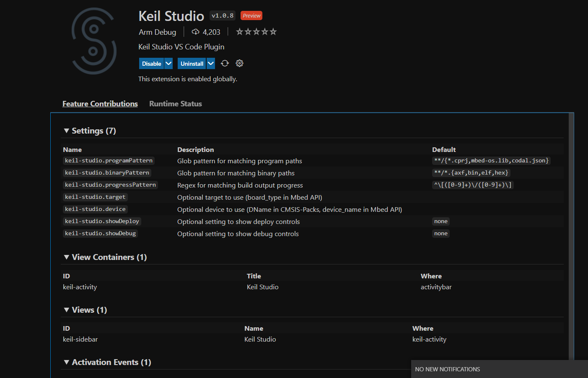588x378 pixels.
Task: Click the keil-activity Where cell in Views
Action: [x=430, y=339]
